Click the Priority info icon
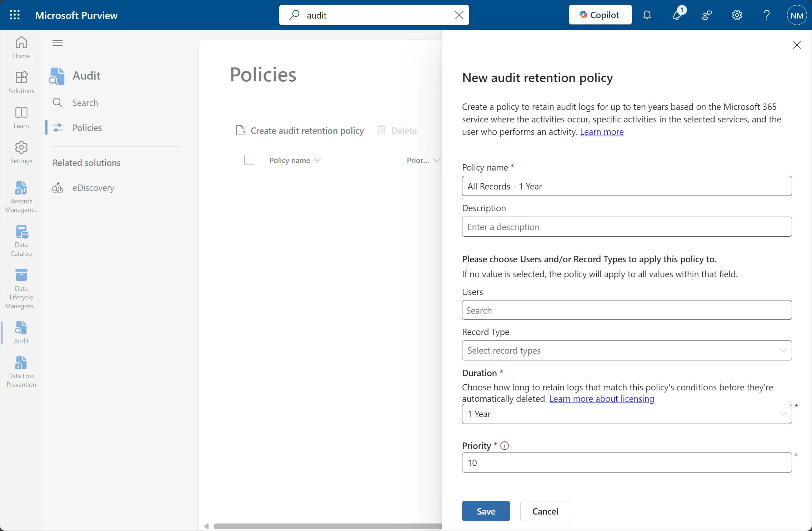The image size is (812, 531). point(504,446)
